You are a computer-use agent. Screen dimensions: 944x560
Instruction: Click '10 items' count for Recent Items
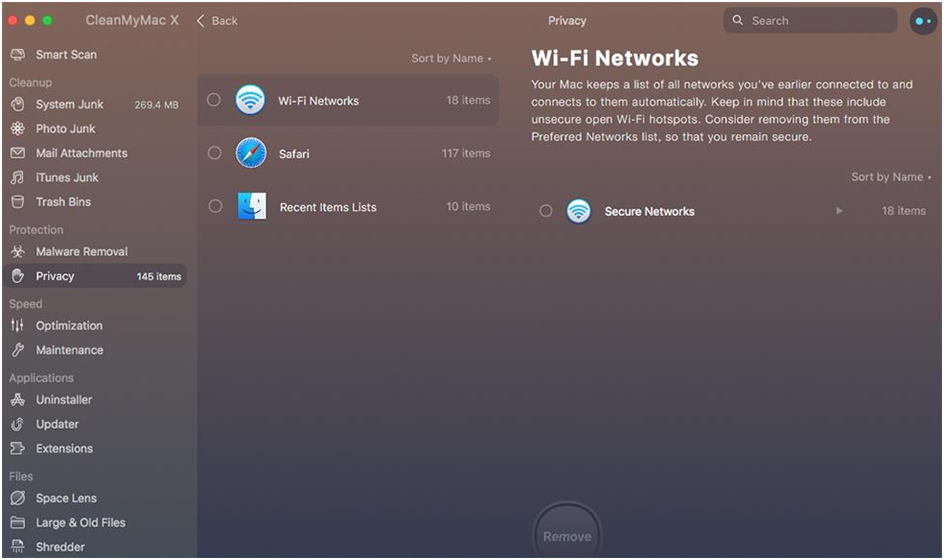click(468, 207)
